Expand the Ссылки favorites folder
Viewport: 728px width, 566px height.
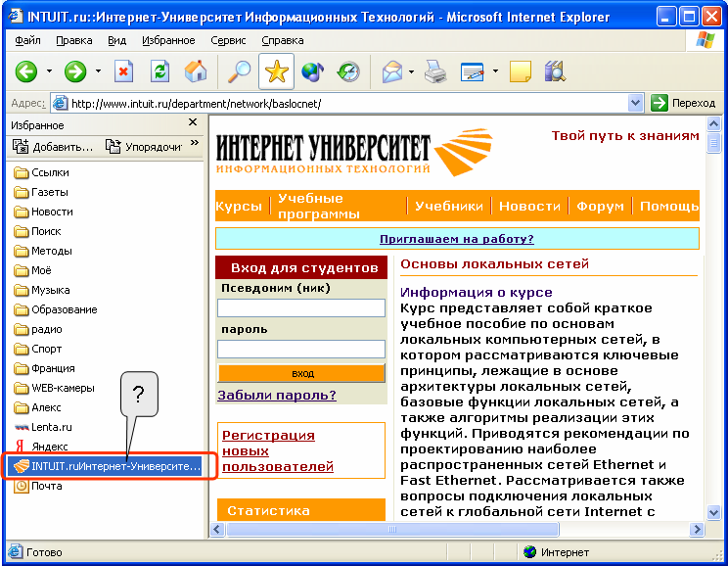click(41, 172)
